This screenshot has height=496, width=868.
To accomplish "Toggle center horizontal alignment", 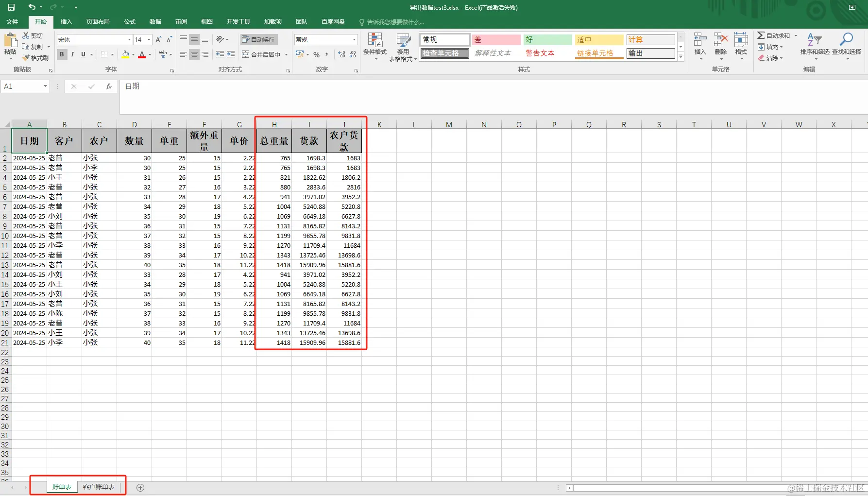I will (194, 54).
